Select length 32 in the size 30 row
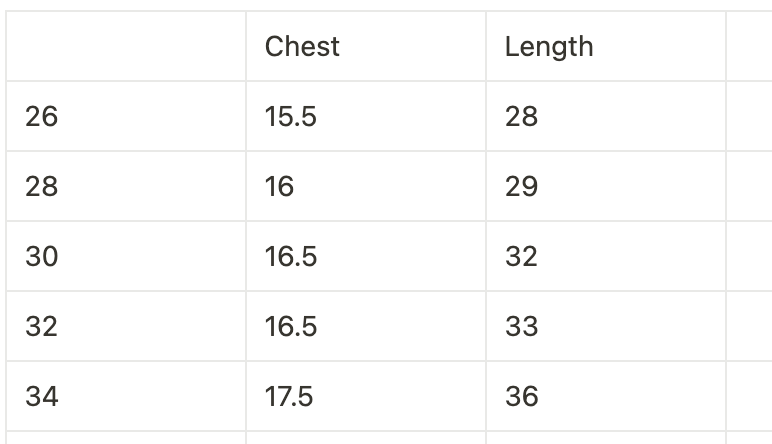 point(605,257)
